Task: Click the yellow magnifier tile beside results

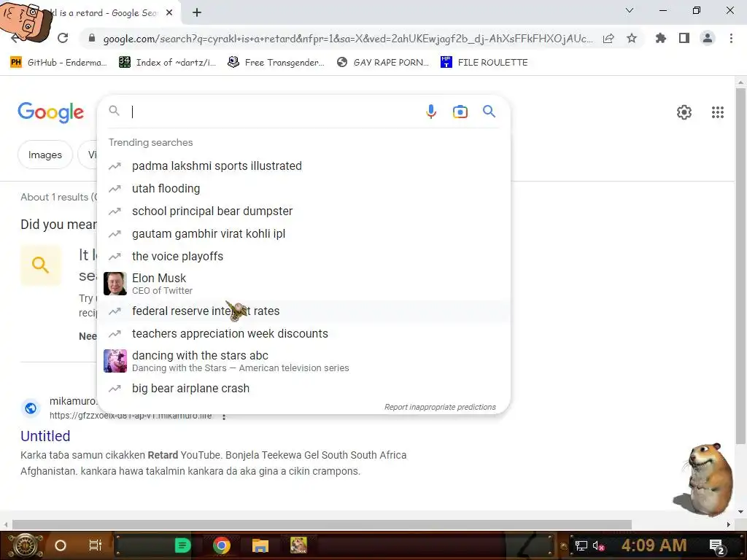Action: [x=41, y=265]
